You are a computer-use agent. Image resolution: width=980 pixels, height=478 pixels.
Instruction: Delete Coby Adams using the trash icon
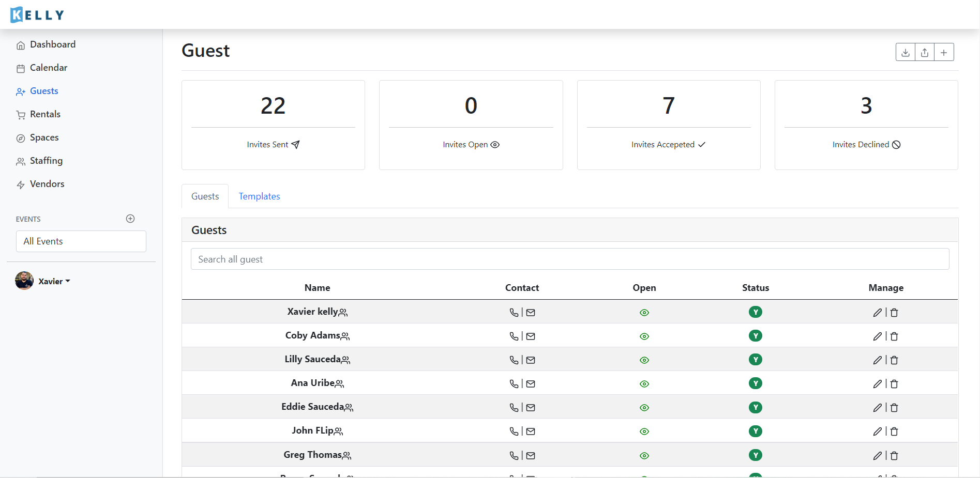point(894,336)
